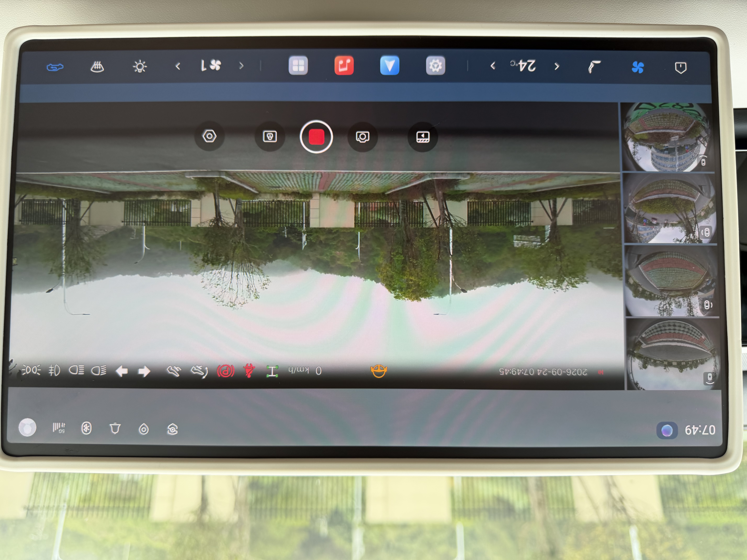Open the gear Settings app
Viewport: 747px width, 560px height.
436,65
